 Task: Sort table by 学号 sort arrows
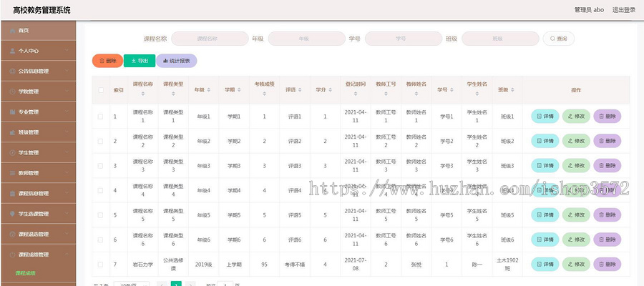(x=452, y=90)
